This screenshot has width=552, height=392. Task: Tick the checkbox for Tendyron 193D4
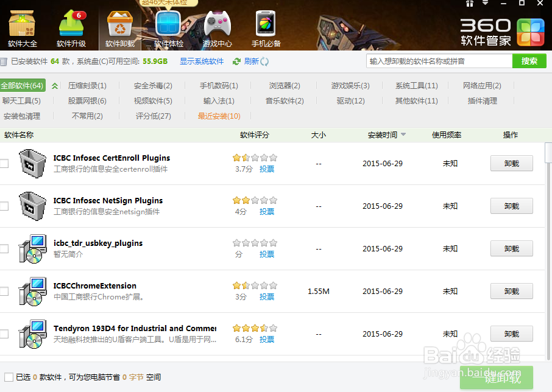click(x=4, y=334)
